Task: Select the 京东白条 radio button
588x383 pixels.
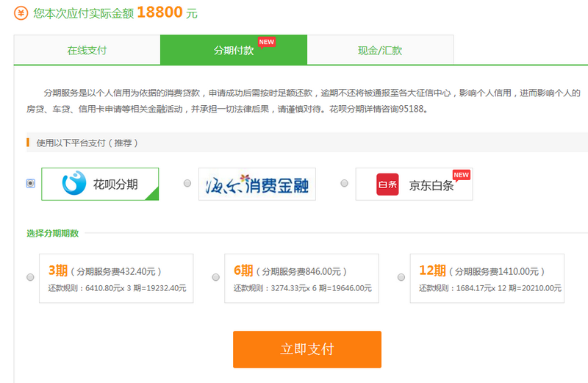Action: click(x=344, y=183)
